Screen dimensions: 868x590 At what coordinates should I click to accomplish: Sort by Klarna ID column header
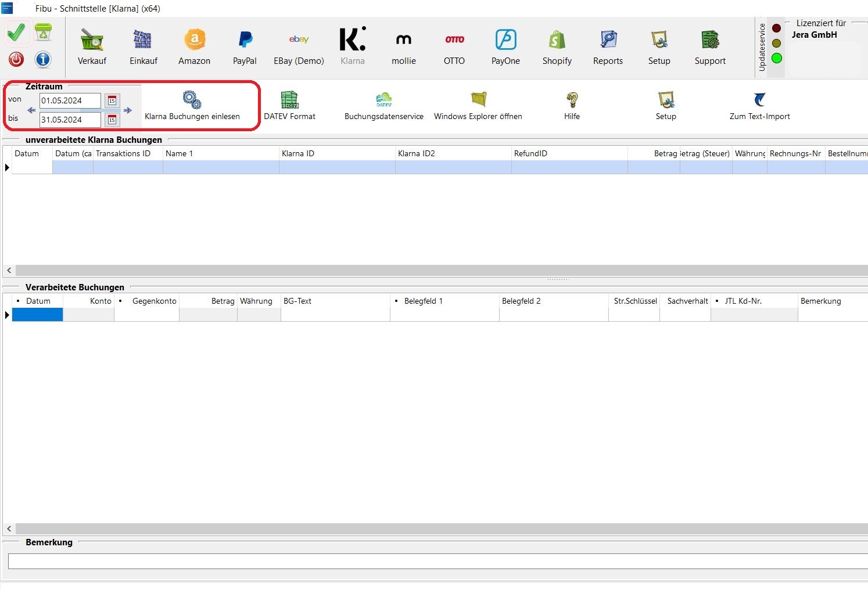336,153
